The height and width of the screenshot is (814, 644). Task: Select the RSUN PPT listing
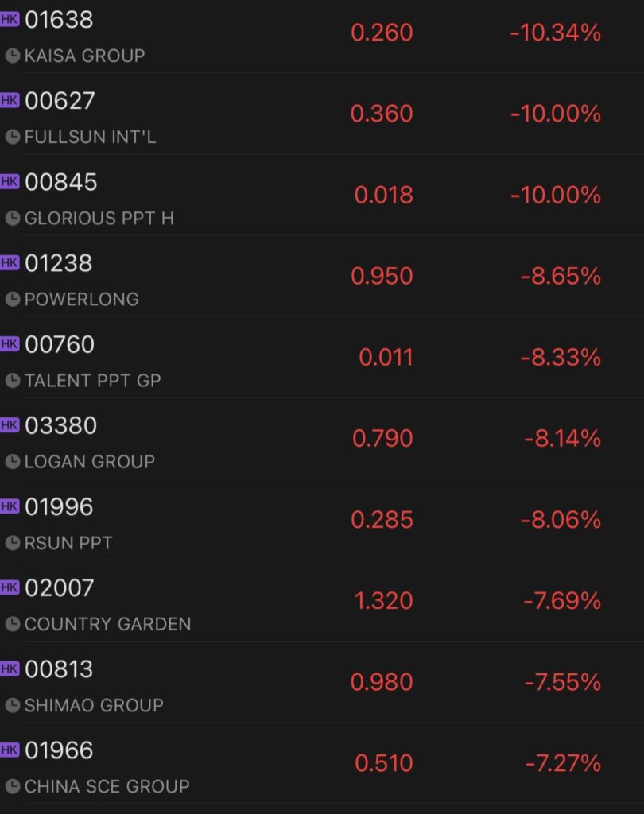(322, 520)
